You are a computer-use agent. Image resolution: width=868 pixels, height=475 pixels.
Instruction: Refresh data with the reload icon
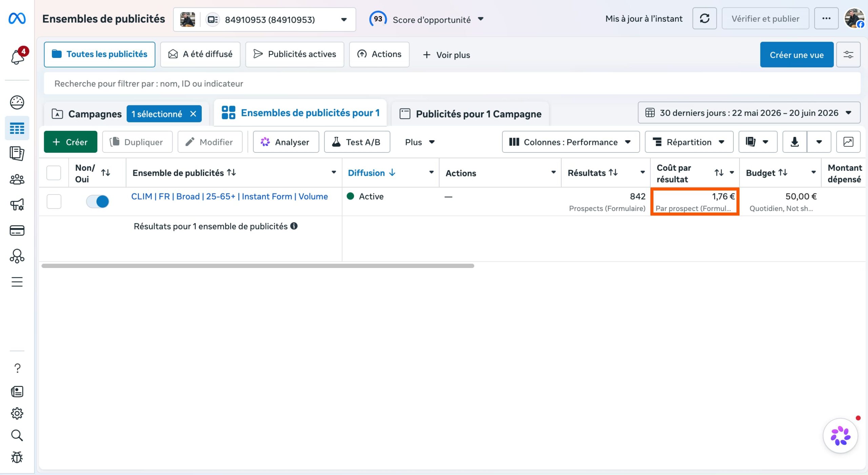(704, 19)
